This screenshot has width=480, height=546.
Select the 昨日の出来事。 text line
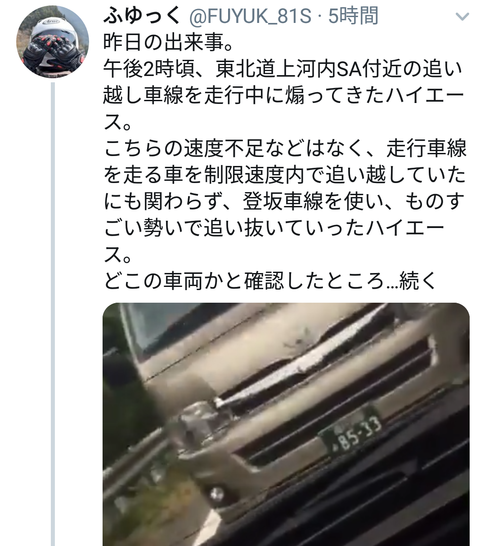click(168, 43)
